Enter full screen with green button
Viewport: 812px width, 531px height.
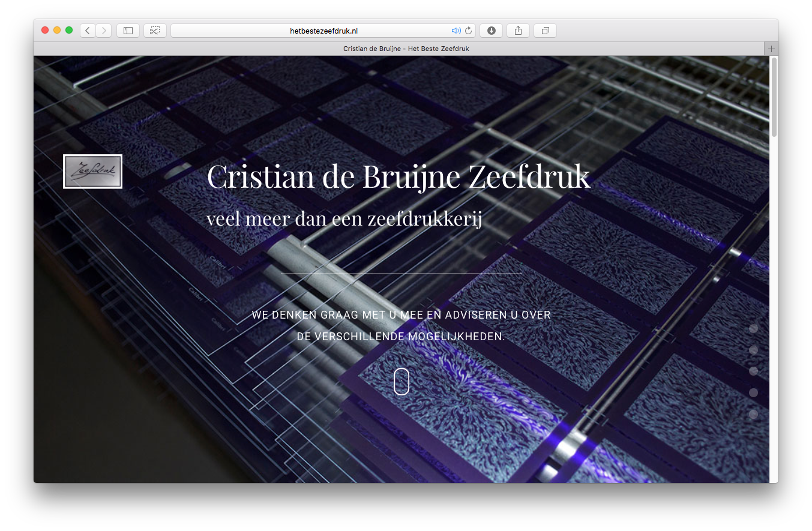click(69, 30)
